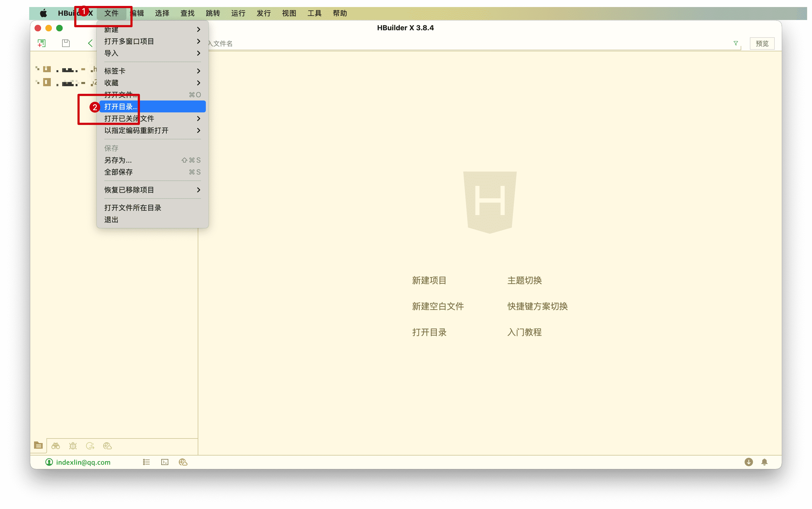Open the terminal icon in status bar
The width and height of the screenshot is (812, 509).
tap(165, 462)
